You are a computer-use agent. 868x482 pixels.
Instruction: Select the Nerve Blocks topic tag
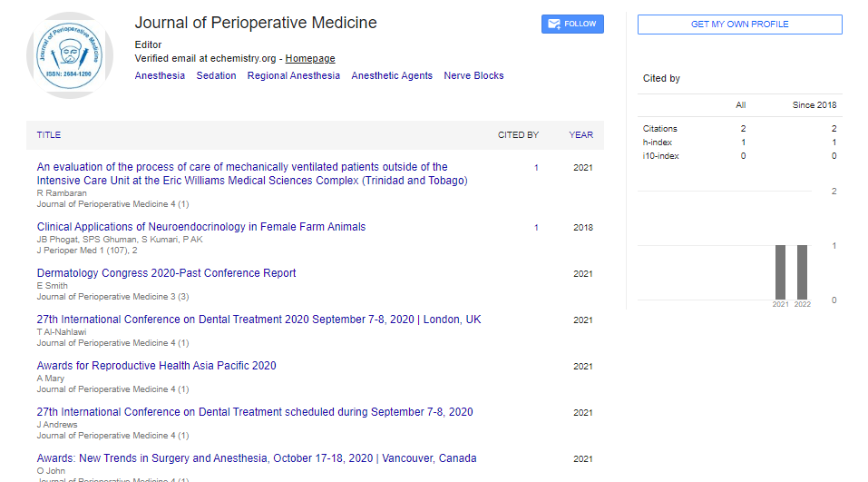pos(473,76)
